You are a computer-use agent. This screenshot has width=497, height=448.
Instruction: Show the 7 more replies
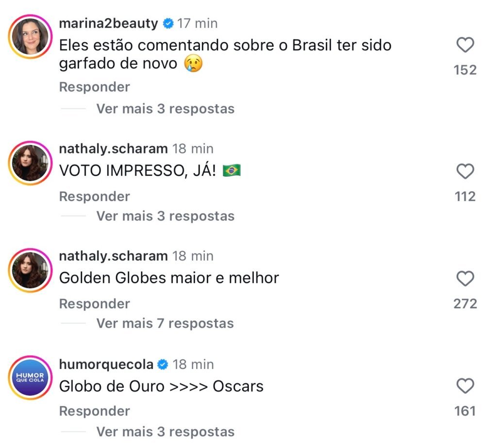coord(165,323)
